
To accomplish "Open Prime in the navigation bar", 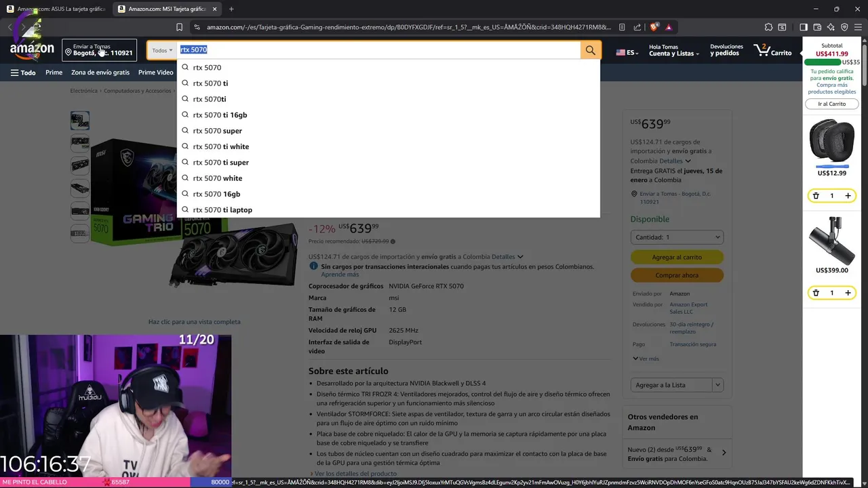I will 54,73.
